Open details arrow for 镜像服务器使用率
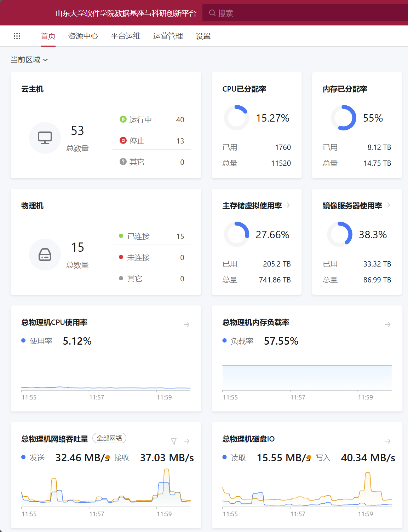Viewport: 408px width, 532px height. 387,205
